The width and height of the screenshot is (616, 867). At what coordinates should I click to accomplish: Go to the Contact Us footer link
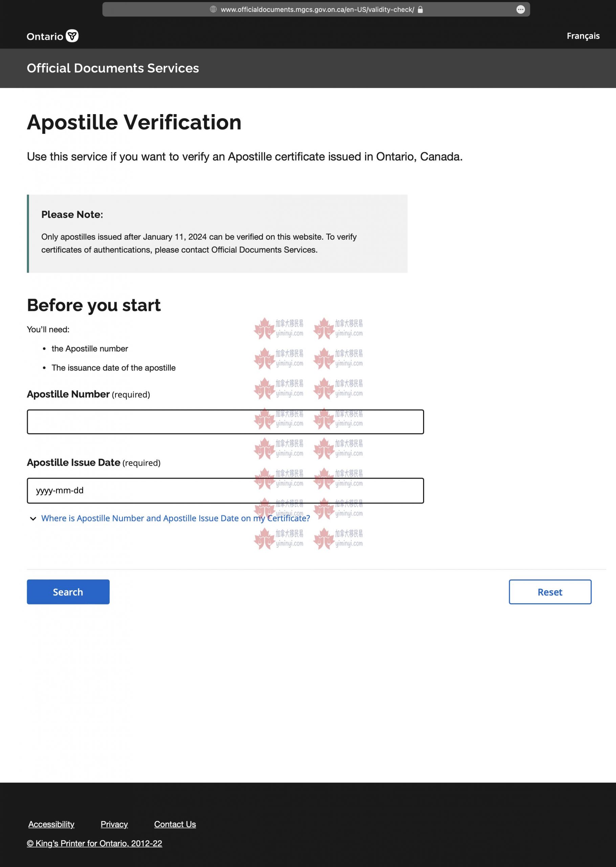pos(175,824)
